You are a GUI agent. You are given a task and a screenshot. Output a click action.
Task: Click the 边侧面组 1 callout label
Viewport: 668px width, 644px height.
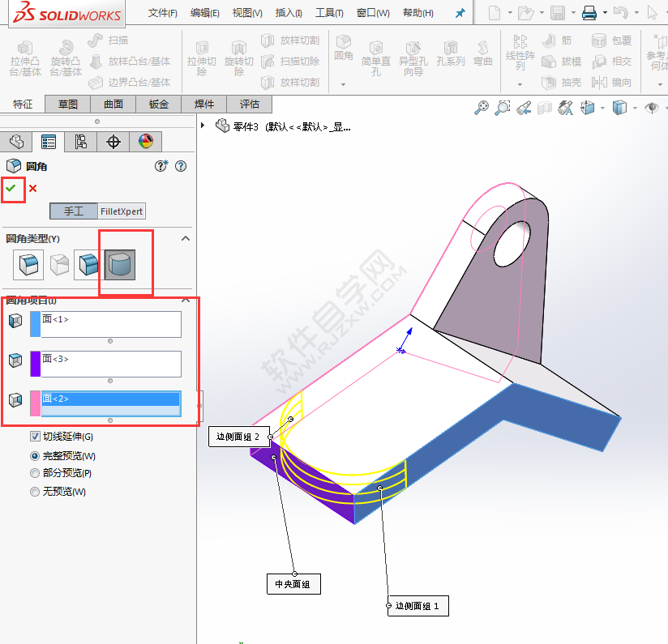pyautogui.click(x=417, y=606)
